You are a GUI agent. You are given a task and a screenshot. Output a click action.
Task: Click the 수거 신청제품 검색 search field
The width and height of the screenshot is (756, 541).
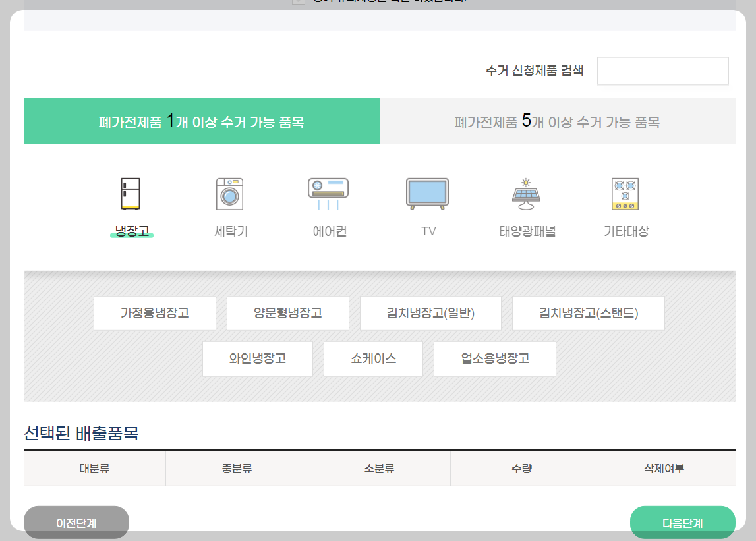click(x=663, y=71)
